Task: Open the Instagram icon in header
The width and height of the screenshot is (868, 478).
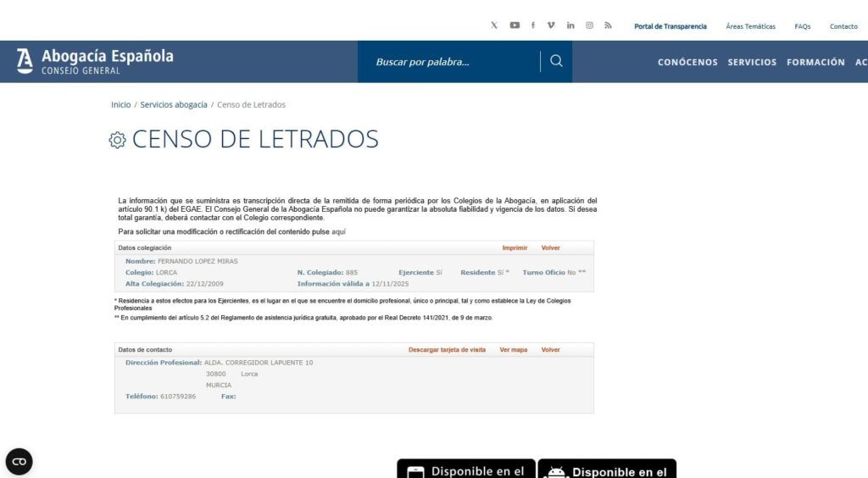Action: click(x=589, y=25)
